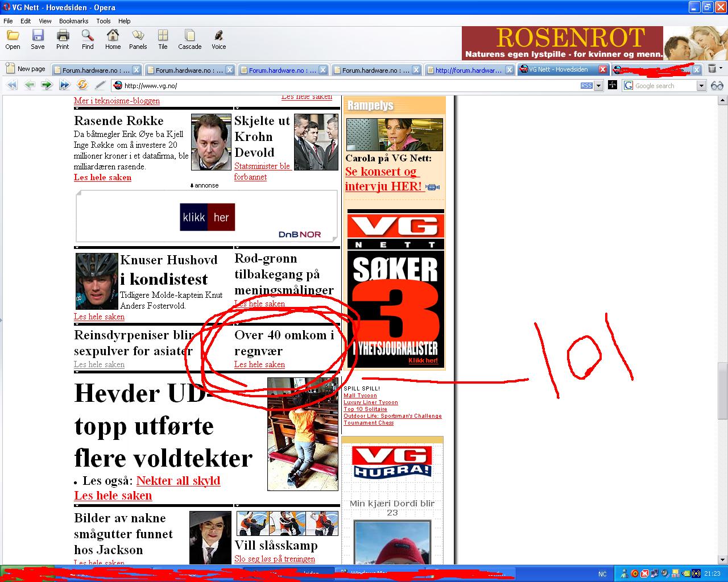Open a New page tab
Screen dimensions: 728x582
tap(26, 69)
